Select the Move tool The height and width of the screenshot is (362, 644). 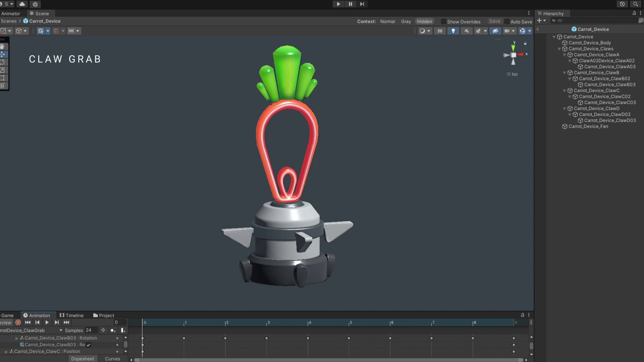pyautogui.click(x=3, y=54)
